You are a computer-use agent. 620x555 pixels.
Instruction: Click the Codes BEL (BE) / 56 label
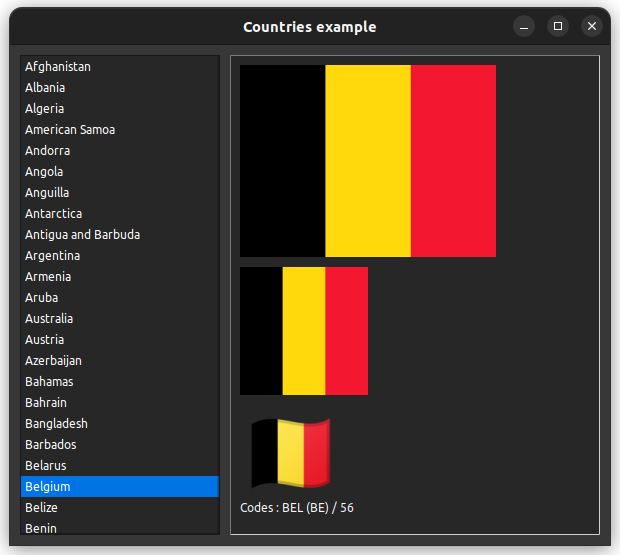coord(297,508)
